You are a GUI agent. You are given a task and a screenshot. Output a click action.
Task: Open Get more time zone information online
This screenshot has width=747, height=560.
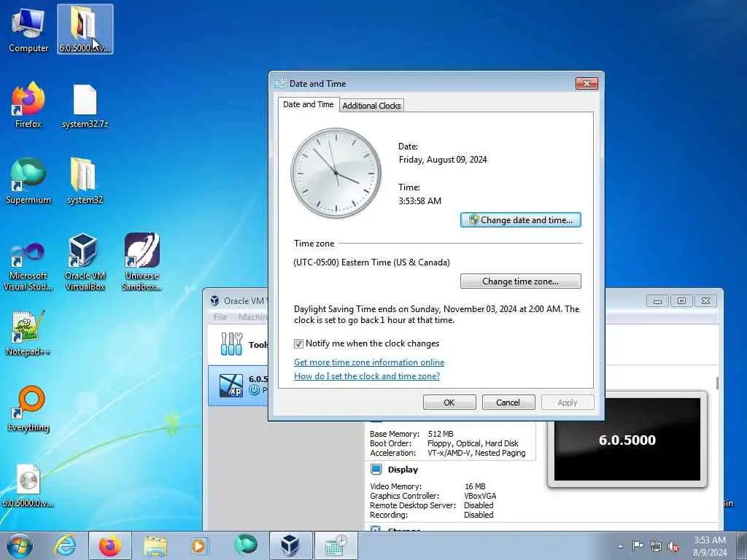click(369, 362)
